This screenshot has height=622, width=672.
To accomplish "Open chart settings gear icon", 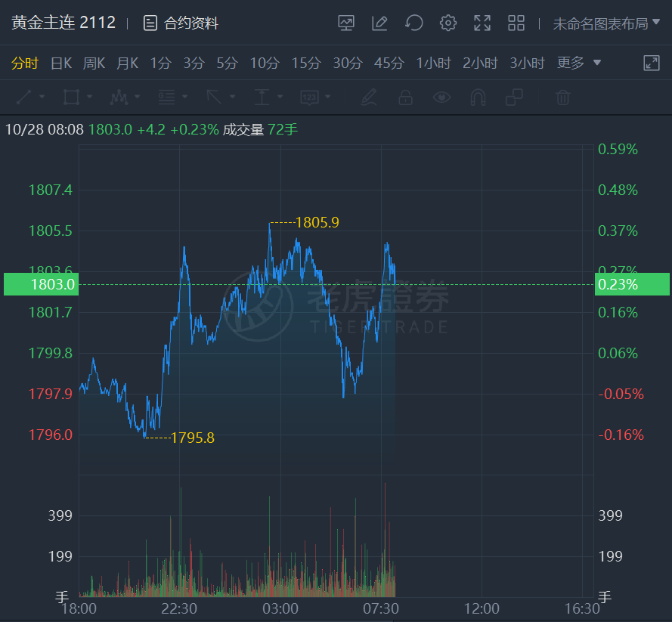I will pos(448,23).
